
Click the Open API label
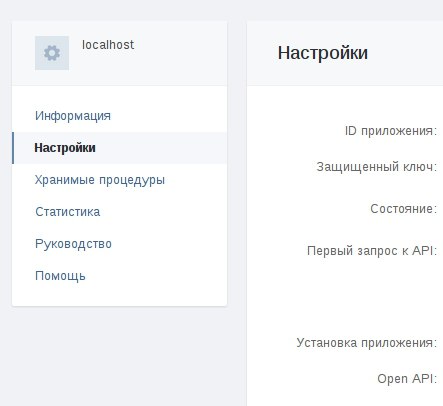point(407,379)
